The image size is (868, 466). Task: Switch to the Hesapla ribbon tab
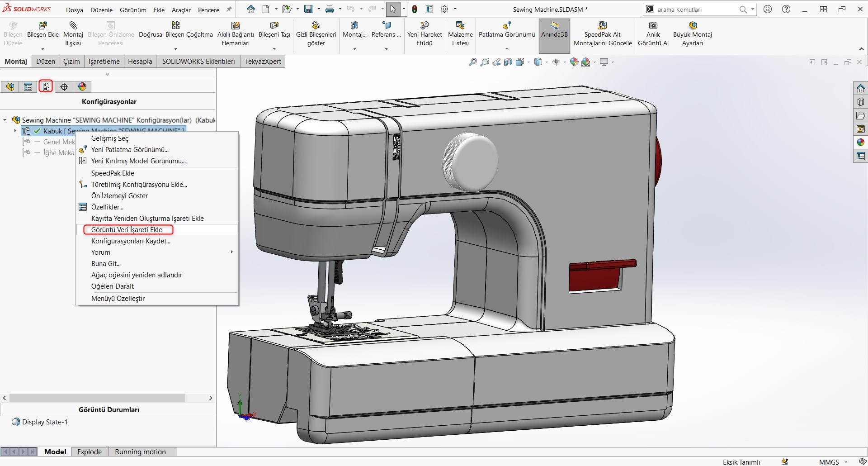140,62
